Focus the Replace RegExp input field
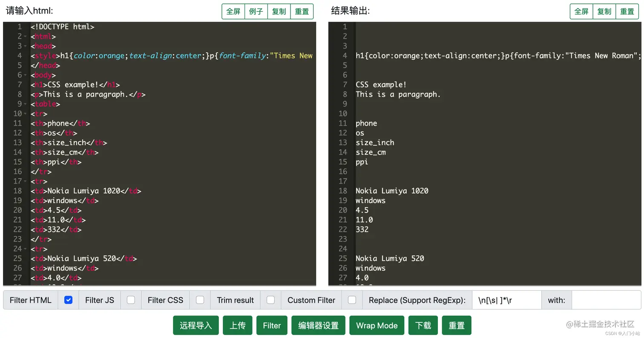The image size is (644, 338). point(507,300)
